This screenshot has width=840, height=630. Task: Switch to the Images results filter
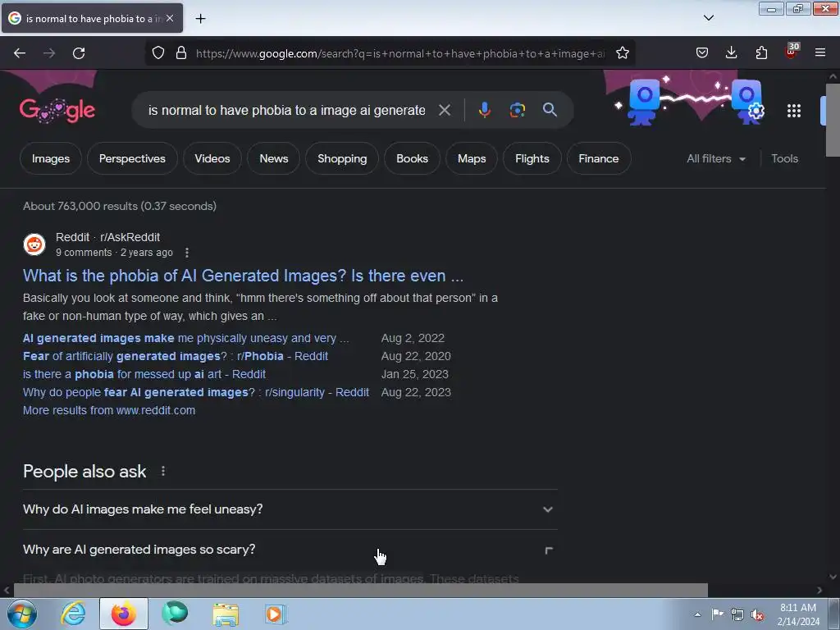50,158
